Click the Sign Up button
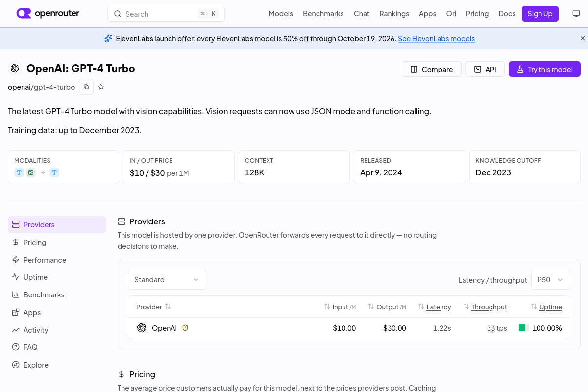Image resolution: width=588 pixels, height=392 pixels. pos(540,14)
